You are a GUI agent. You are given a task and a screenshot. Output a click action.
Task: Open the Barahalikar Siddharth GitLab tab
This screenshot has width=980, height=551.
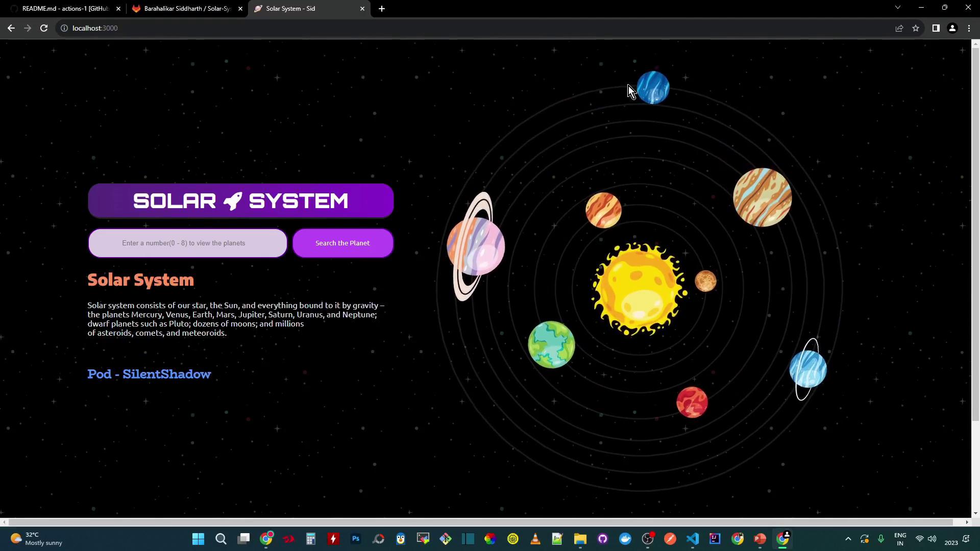(x=186, y=9)
